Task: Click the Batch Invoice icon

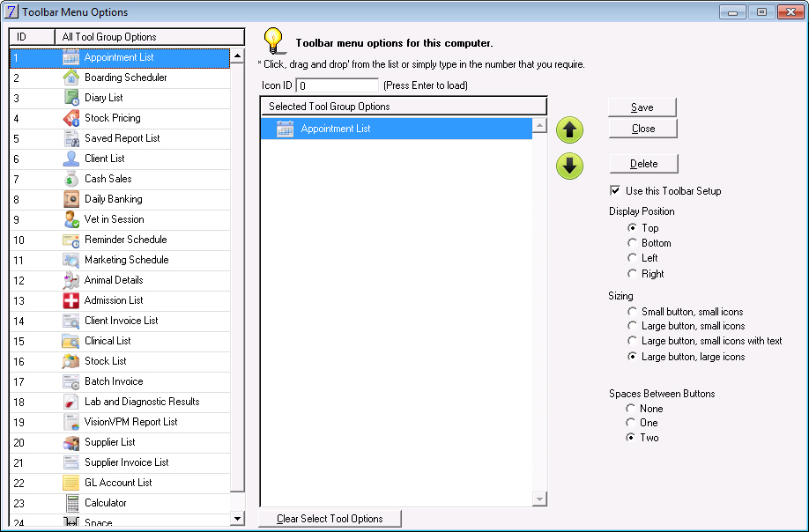Action: click(x=71, y=381)
